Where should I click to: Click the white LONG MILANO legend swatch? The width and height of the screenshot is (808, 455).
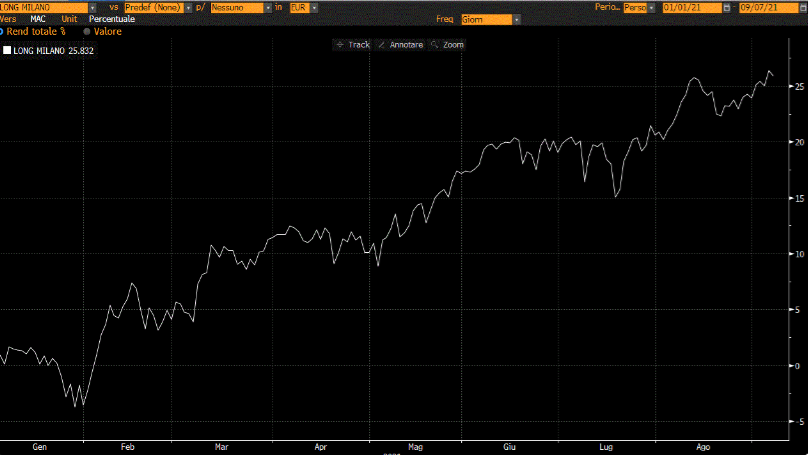8,50
